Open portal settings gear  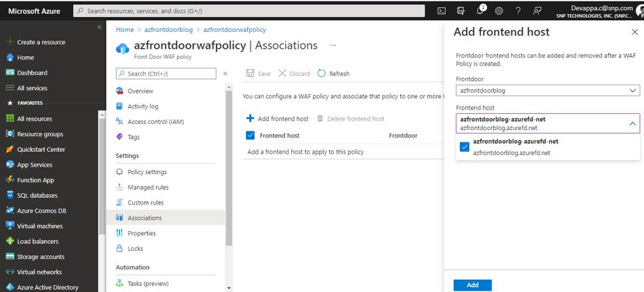[499, 11]
